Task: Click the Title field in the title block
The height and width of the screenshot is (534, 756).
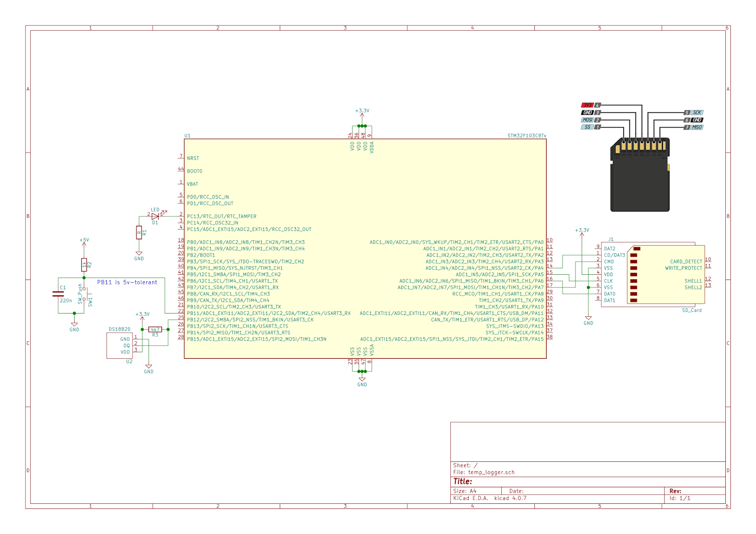Action: 462,481
